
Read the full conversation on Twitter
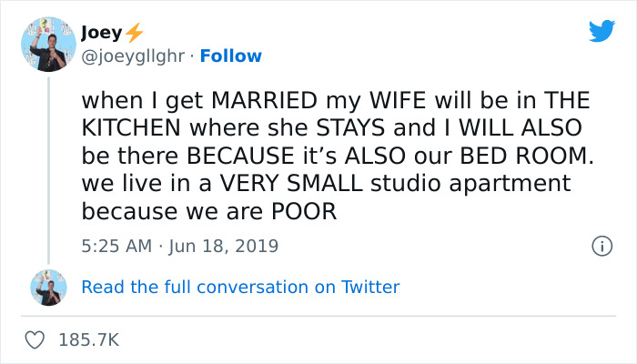(240, 288)
